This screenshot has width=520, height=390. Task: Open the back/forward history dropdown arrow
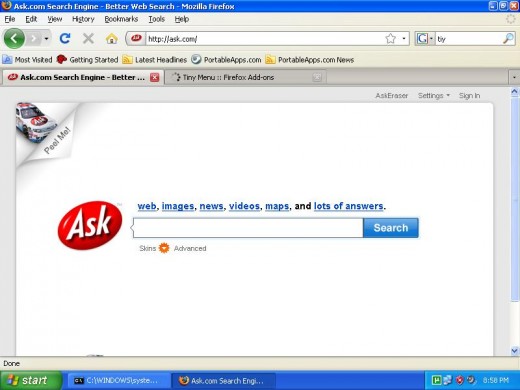[x=46, y=39]
